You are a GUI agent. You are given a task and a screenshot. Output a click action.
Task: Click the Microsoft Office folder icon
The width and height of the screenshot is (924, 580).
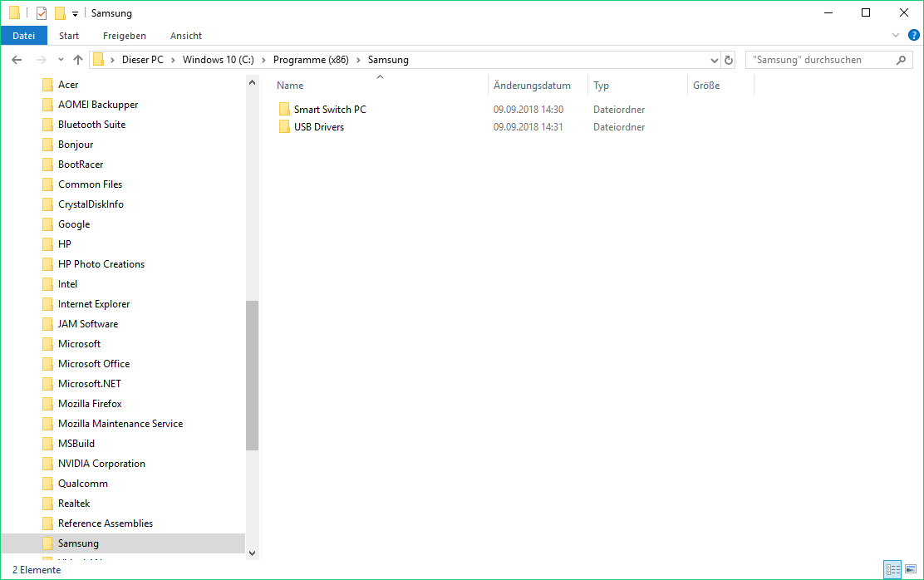pos(47,364)
